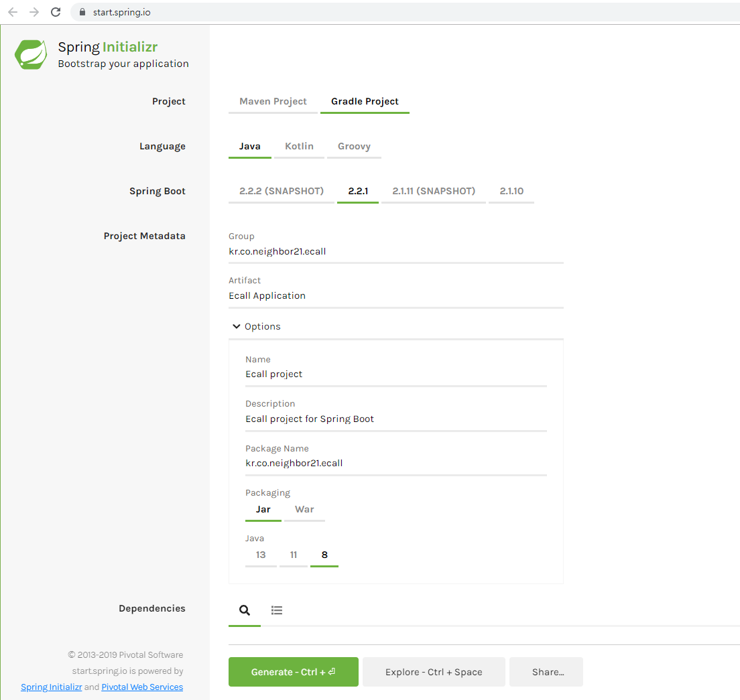Click the Spring Initializr title text
The width and height of the screenshot is (740, 700).
pos(108,47)
